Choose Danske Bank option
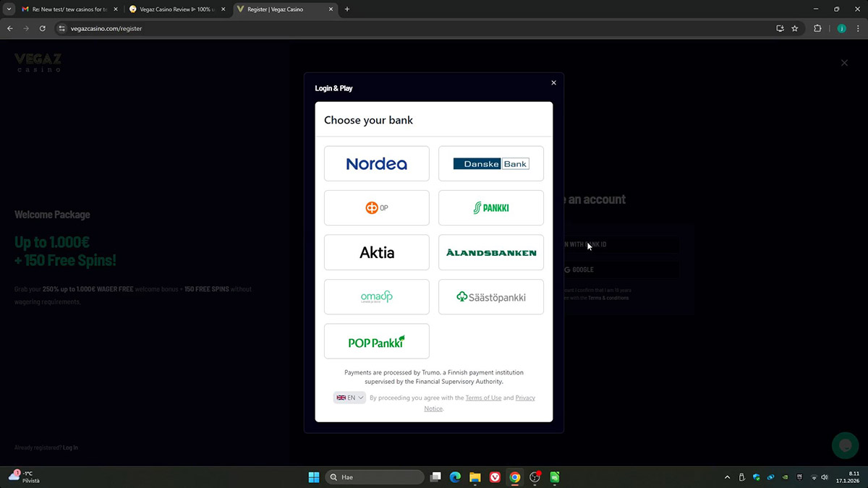868x488 pixels. pos(490,163)
